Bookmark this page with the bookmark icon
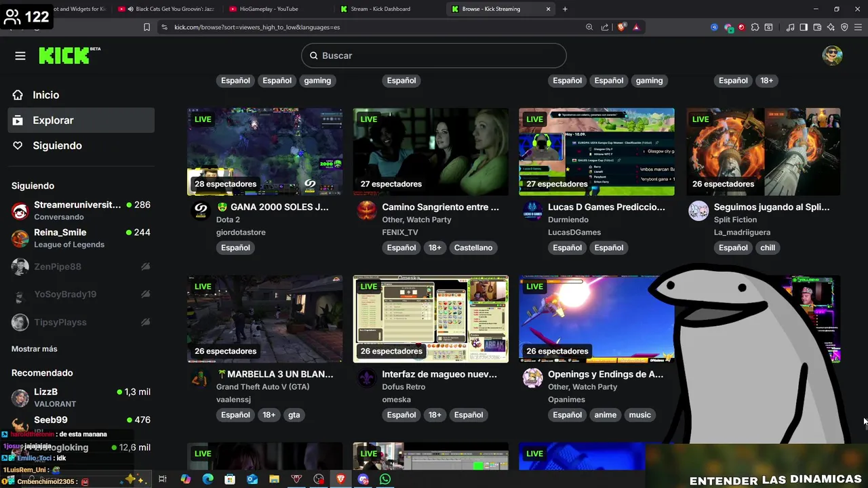 click(x=146, y=27)
